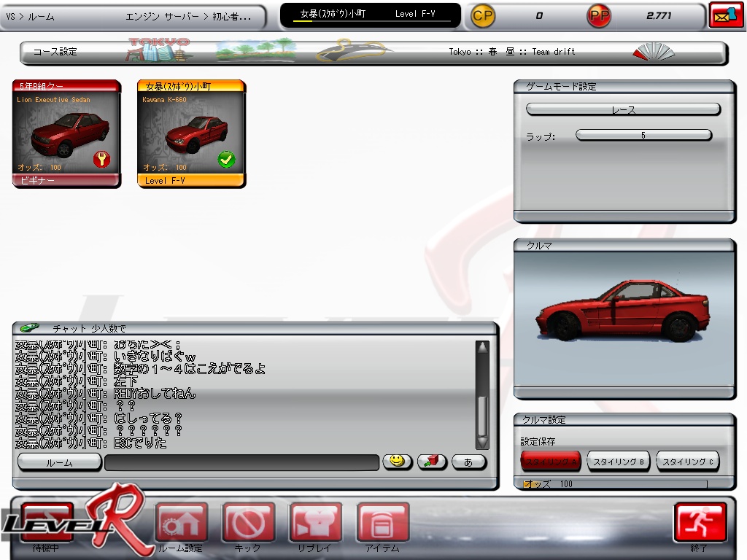Click the クルマ設定 panel header
747x560 pixels.
pyautogui.click(x=624, y=419)
